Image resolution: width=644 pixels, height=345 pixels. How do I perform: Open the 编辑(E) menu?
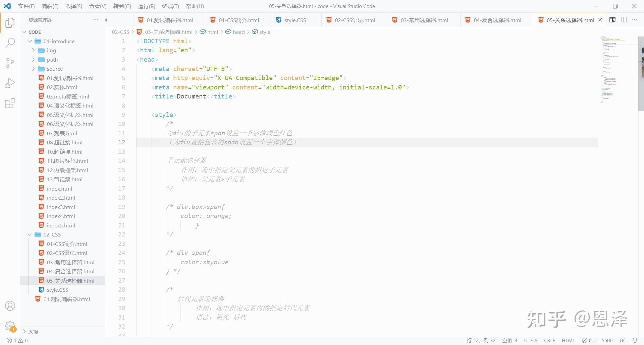click(x=50, y=6)
